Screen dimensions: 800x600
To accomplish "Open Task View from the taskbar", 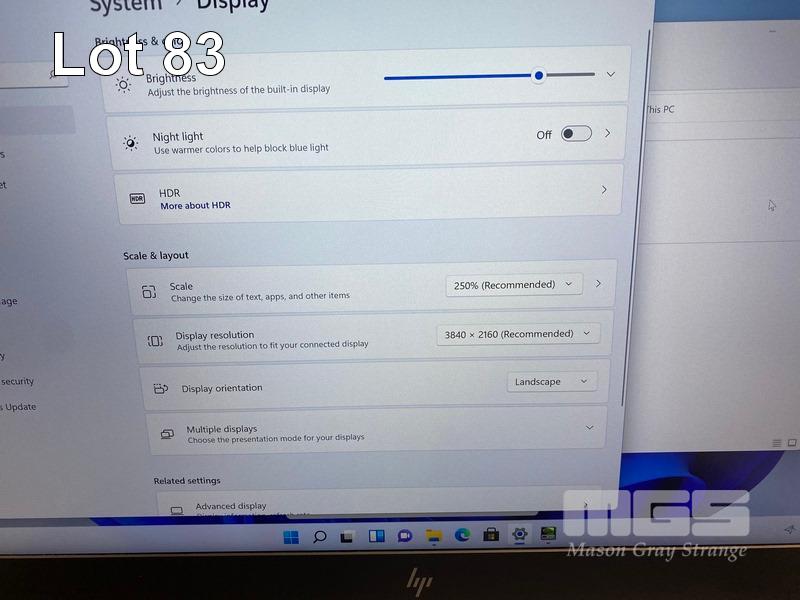I will click(348, 537).
